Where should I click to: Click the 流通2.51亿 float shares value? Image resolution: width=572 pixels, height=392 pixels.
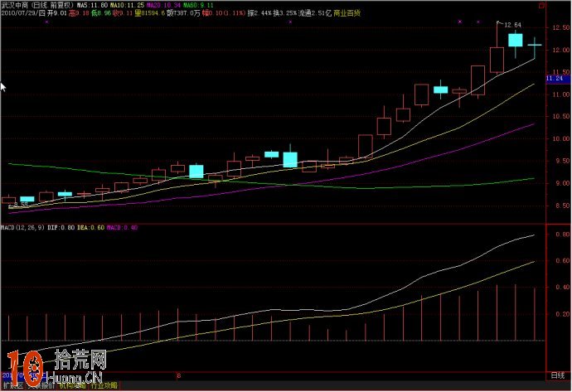tap(314, 13)
